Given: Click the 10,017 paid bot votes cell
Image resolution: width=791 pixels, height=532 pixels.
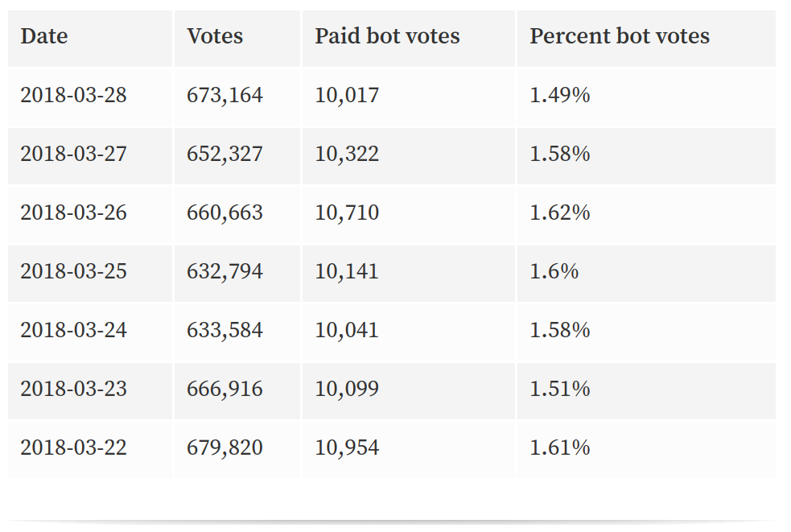Looking at the screenshot, I should [409, 97].
